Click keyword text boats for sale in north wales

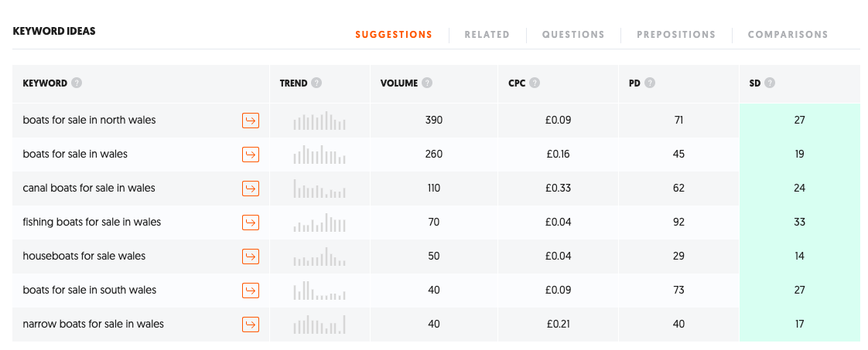click(x=89, y=121)
